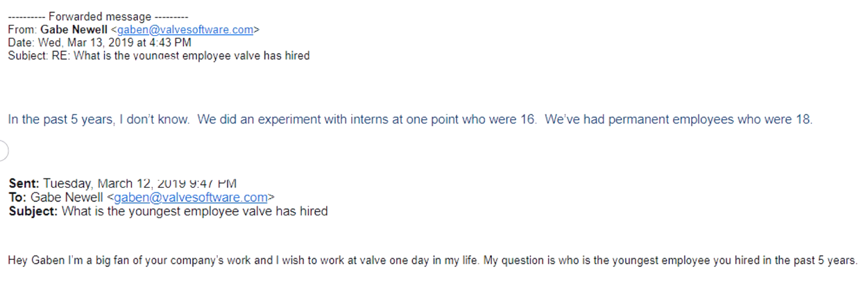
Task: Open gaben@valvesoftware.com link in From line
Action: point(185,30)
